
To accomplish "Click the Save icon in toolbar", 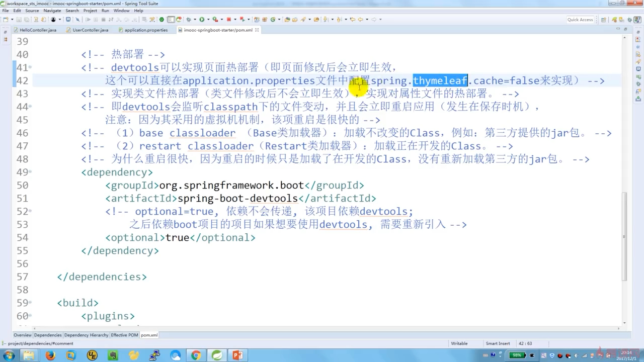I will (x=19, y=20).
